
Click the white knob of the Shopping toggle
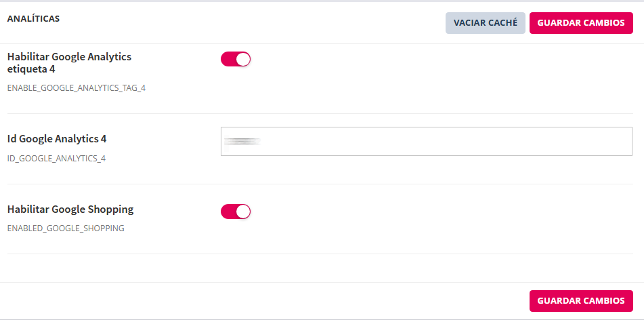243,212
